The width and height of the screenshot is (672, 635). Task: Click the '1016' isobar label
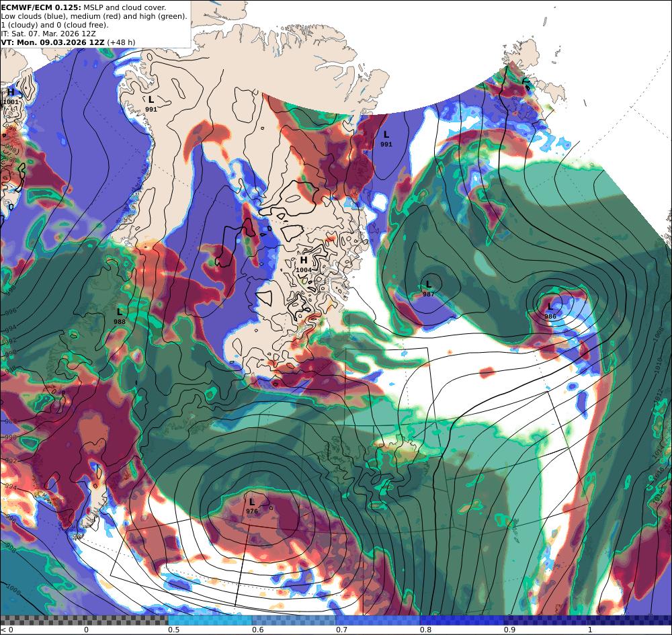coord(660,475)
